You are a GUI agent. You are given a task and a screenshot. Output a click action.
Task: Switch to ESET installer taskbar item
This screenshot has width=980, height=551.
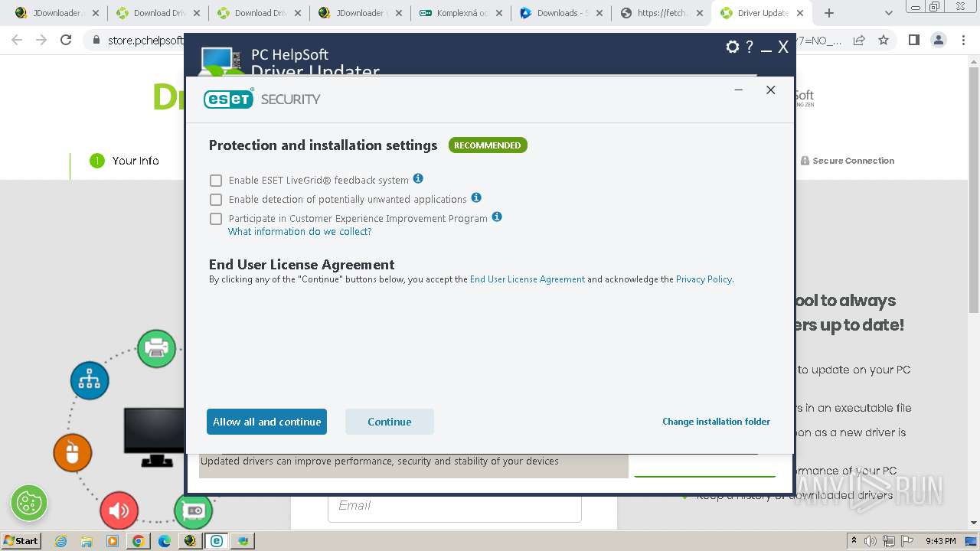[x=217, y=541]
